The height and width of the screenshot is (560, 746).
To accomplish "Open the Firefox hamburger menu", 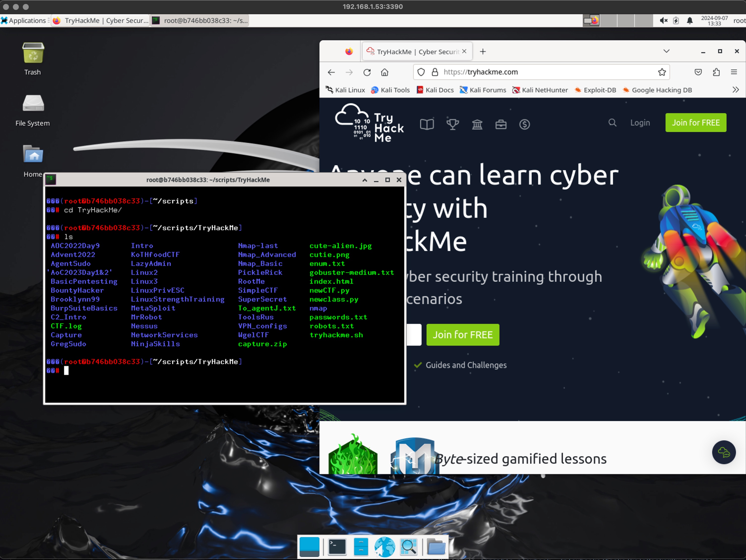I will (x=734, y=72).
